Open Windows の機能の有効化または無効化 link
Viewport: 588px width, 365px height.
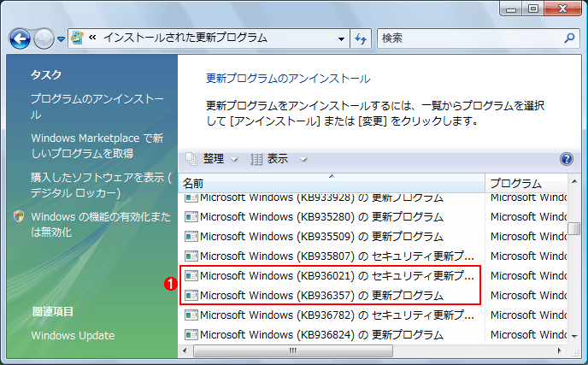click(x=101, y=224)
